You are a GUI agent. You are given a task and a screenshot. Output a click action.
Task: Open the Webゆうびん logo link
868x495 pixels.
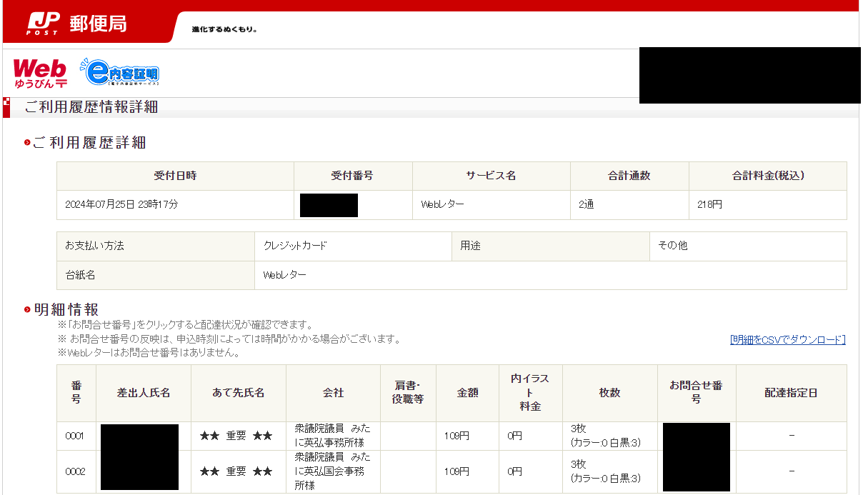tap(40, 74)
